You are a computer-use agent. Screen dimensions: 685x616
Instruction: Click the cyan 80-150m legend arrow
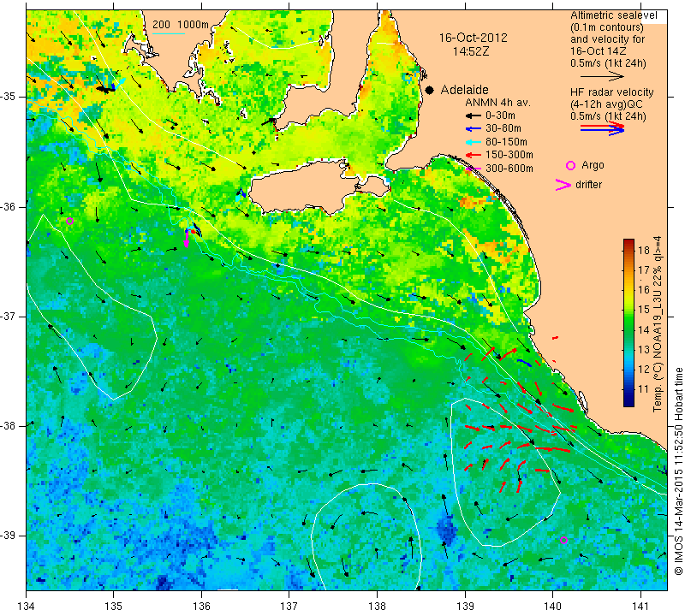pos(473,142)
